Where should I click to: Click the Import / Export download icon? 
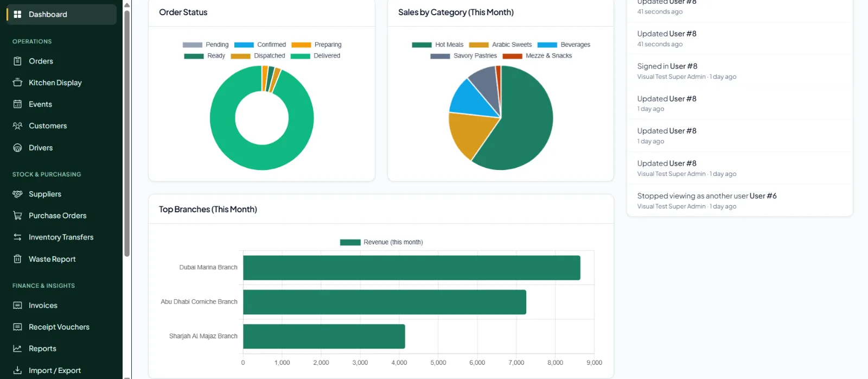[x=17, y=370]
